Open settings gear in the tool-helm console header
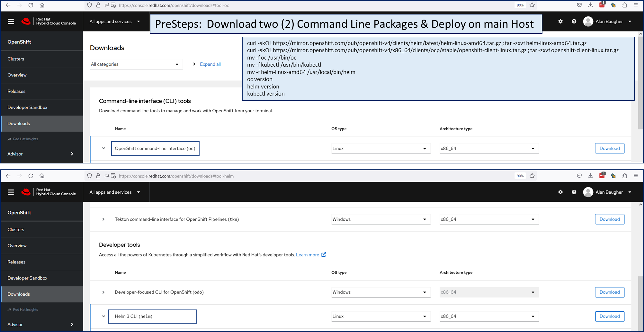 [x=560, y=192]
